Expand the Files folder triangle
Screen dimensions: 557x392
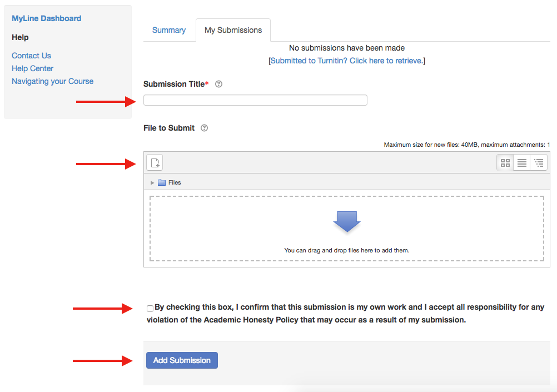click(x=152, y=183)
